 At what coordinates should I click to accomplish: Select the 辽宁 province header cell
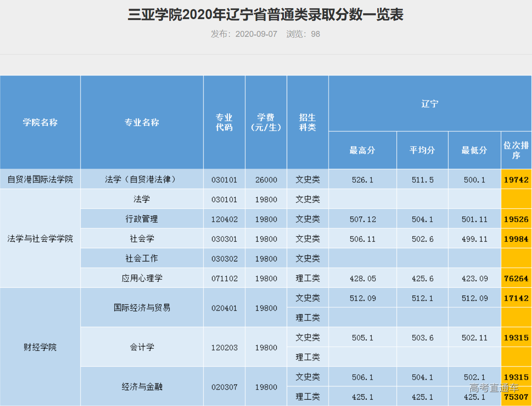[430, 104]
